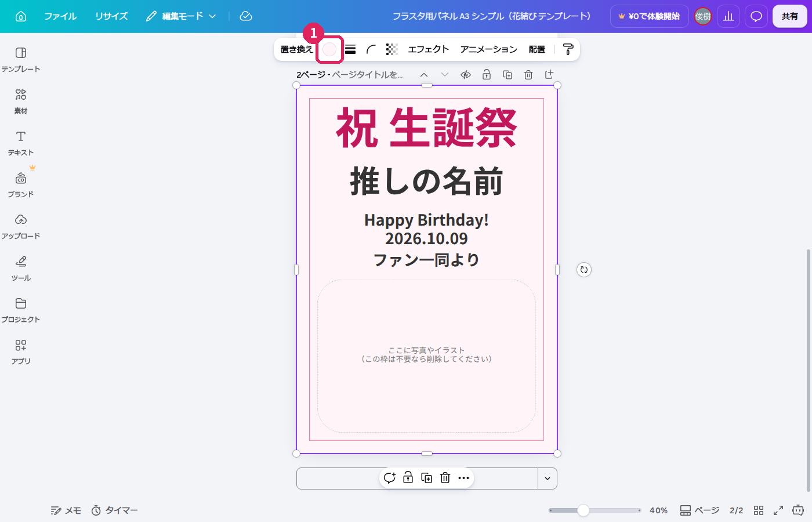Open the transparency checkerboard icon
The height and width of the screenshot is (522, 812).
click(392, 49)
